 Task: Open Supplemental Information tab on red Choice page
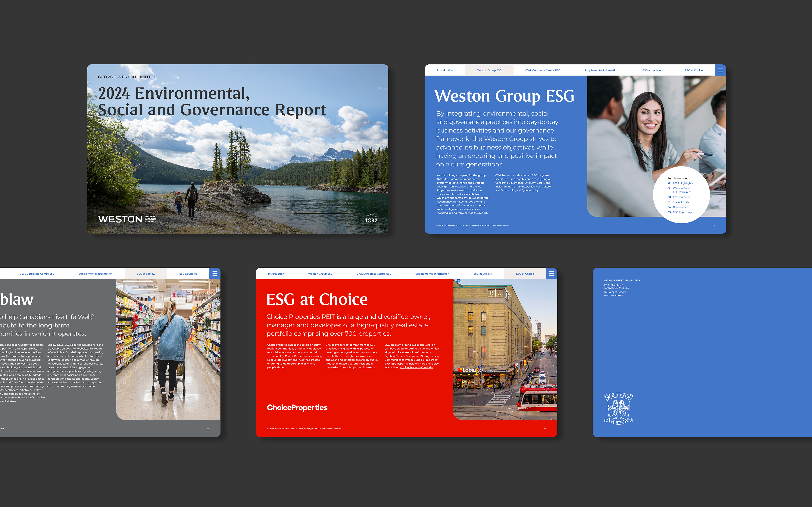432,274
